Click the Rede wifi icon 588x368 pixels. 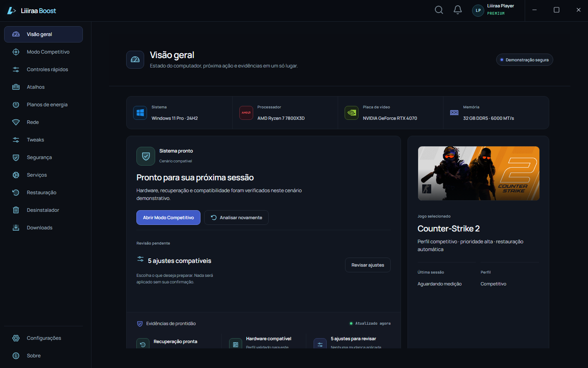tap(16, 122)
